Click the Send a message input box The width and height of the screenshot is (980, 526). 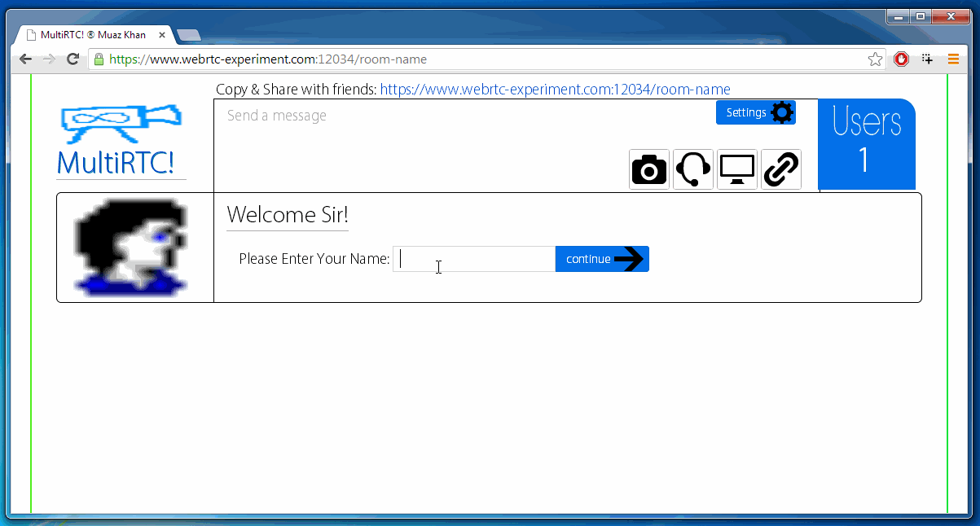pyautogui.click(x=464, y=116)
